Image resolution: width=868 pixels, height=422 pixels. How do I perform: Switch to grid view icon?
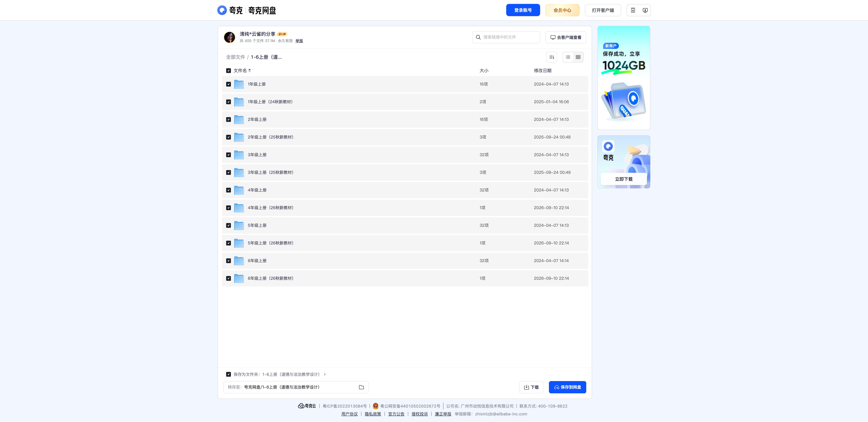tap(578, 57)
